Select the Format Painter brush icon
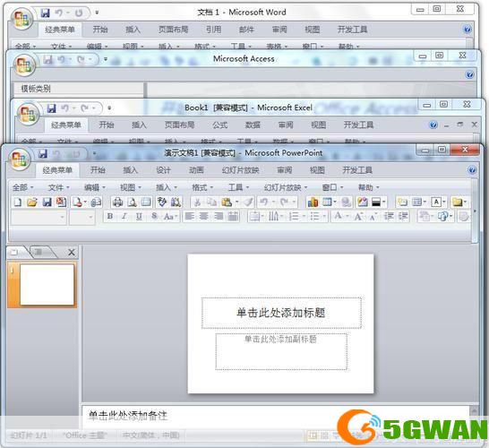The width and height of the screenshot is (489, 448). coord(248,202)
